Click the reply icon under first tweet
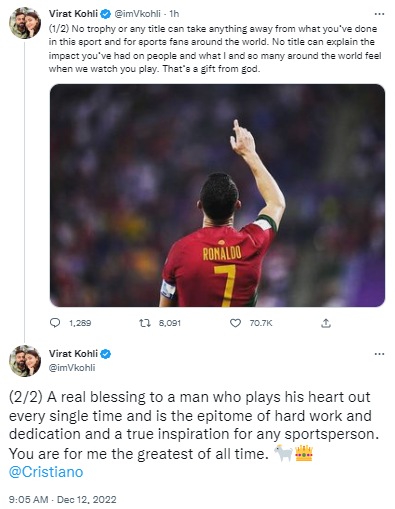Image resolution: width=395 pixels, height=509 pixels. pyautogui.click(x=55, y=323)
